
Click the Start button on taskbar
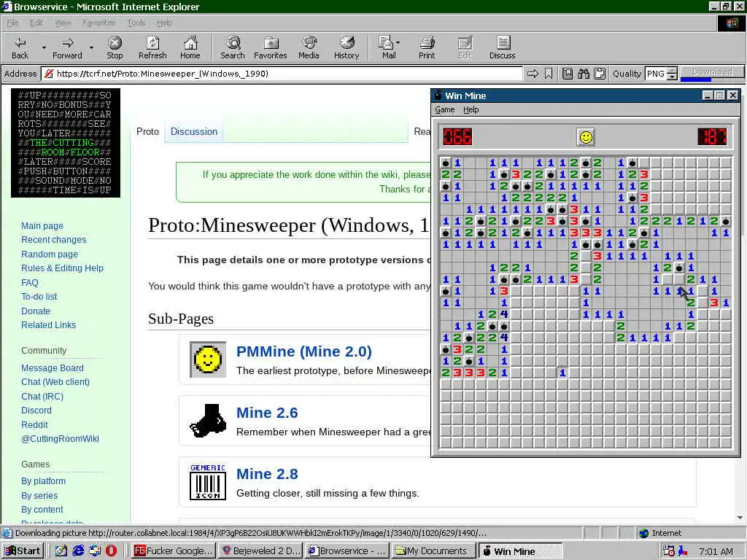point(23,551)
